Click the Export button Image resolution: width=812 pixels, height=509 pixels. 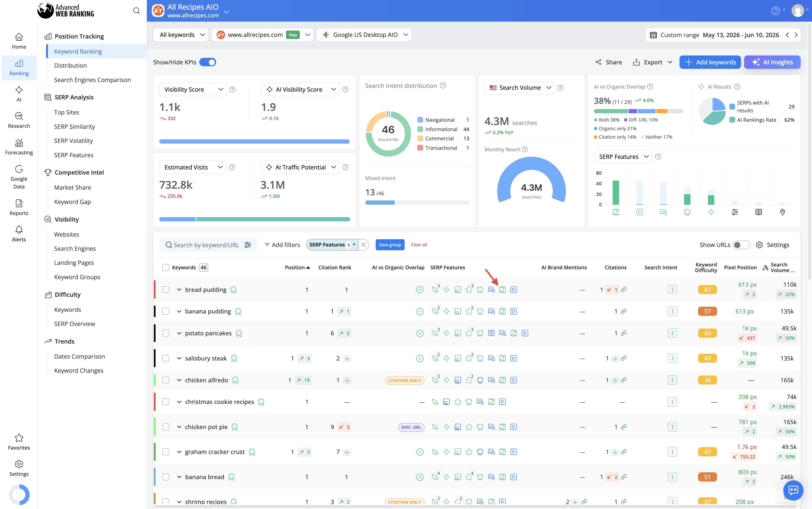click(652, 62)
